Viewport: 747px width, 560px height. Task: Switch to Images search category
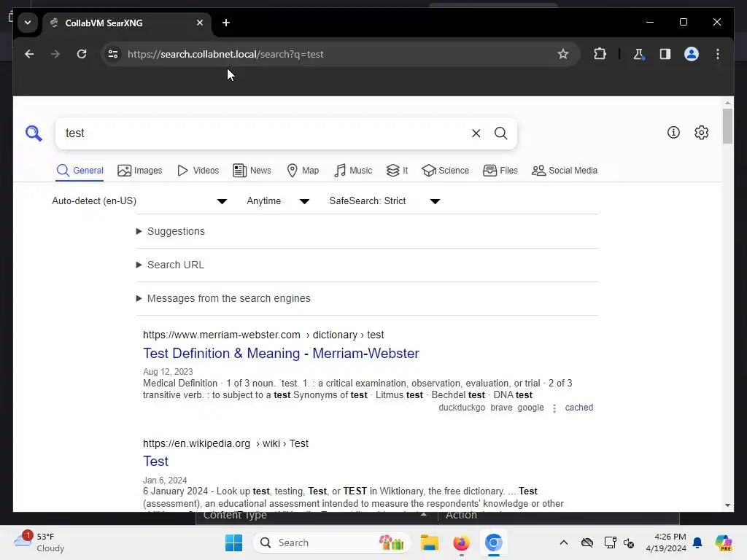coord(139,171)
